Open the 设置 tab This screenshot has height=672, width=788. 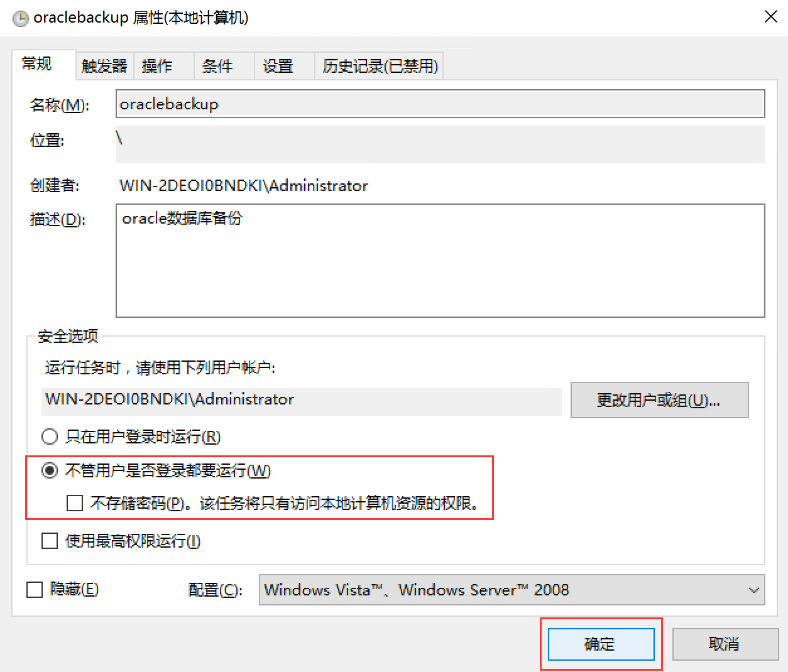click(278, 66)
